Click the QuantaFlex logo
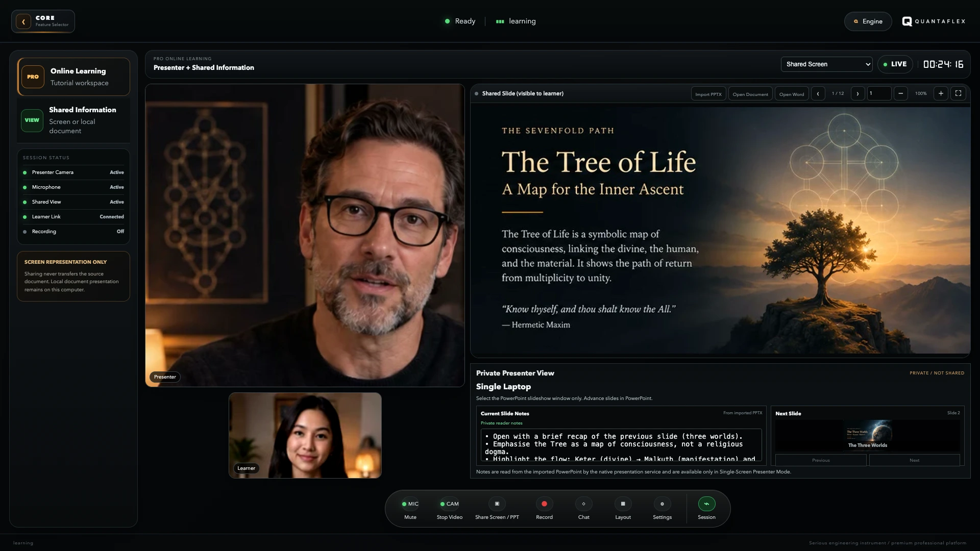 (934, 21)
